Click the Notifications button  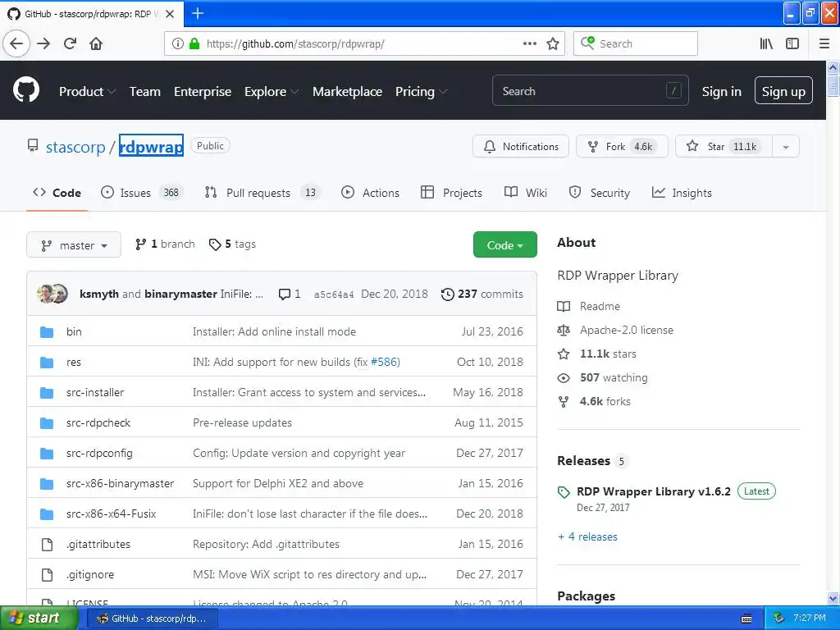click(521, 147)
